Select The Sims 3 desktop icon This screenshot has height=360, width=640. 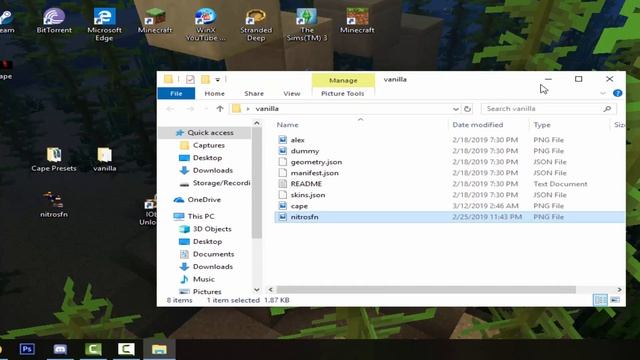(307, 24)
